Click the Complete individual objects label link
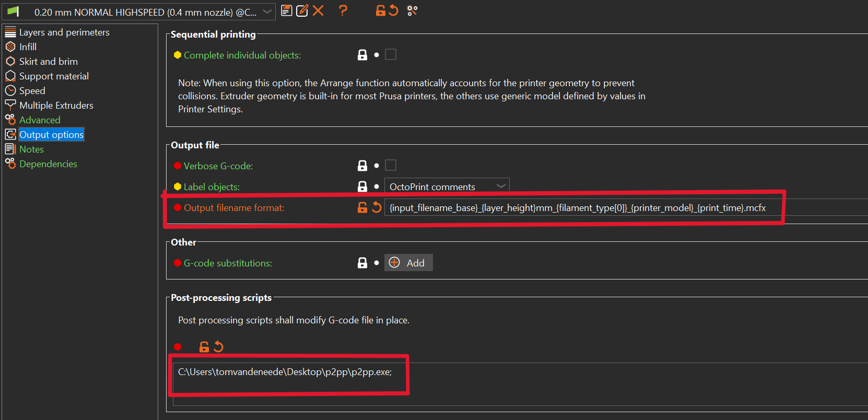 pos(242,55)
